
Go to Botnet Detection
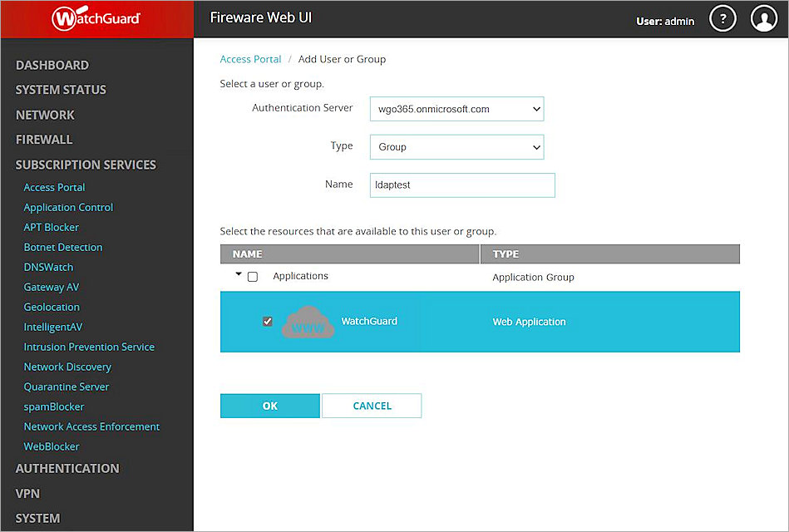click(x=63, y=247)
